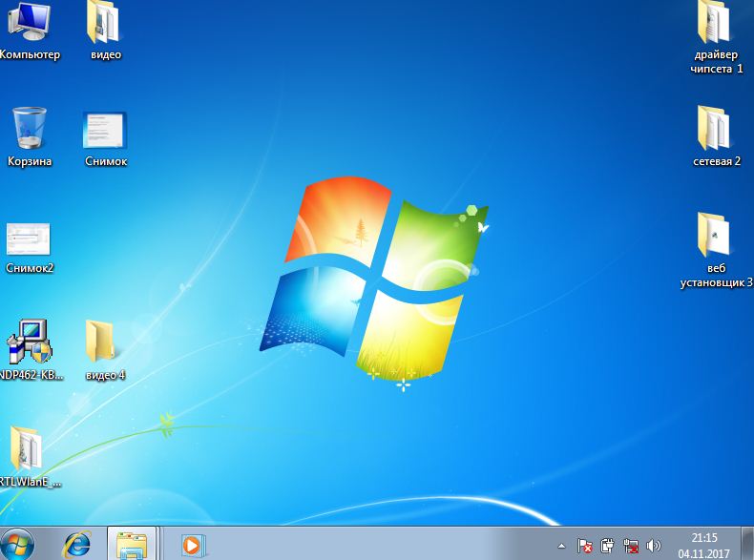Open the volume speaker control

[x=654, y=547]
